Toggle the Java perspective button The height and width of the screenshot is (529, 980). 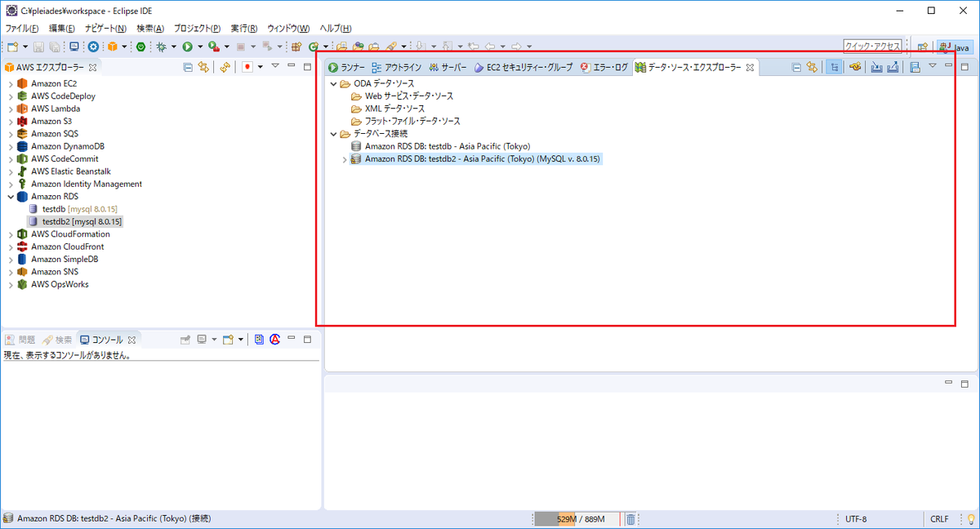point(955,47)
